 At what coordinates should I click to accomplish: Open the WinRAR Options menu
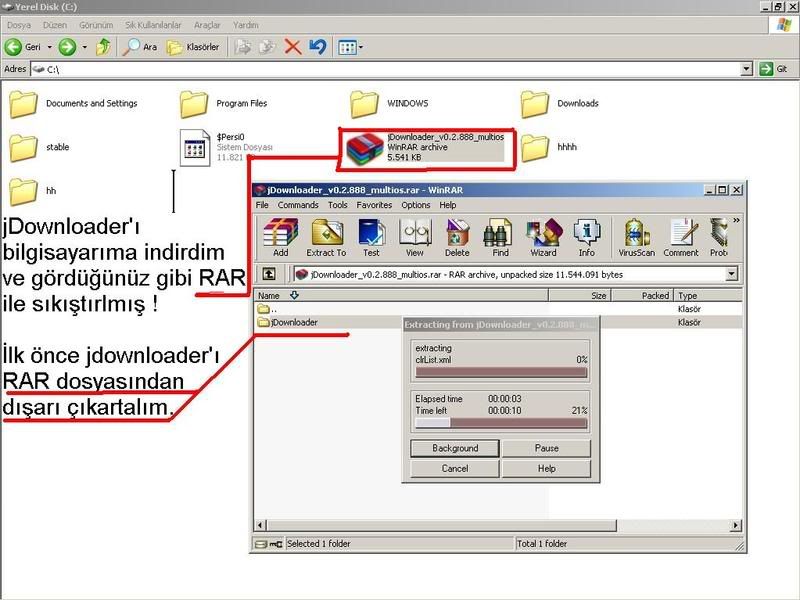(416, 205)
